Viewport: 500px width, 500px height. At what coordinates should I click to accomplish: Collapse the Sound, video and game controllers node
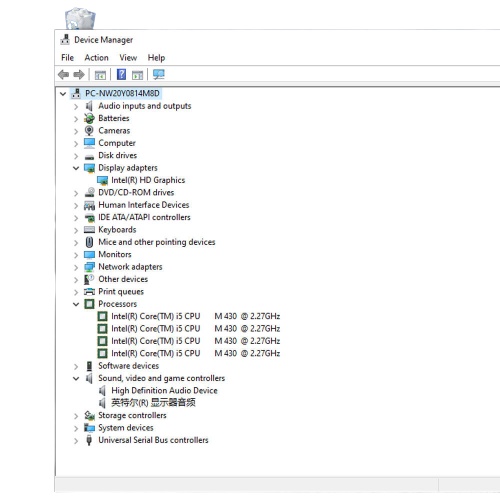(x=76, y=378)
